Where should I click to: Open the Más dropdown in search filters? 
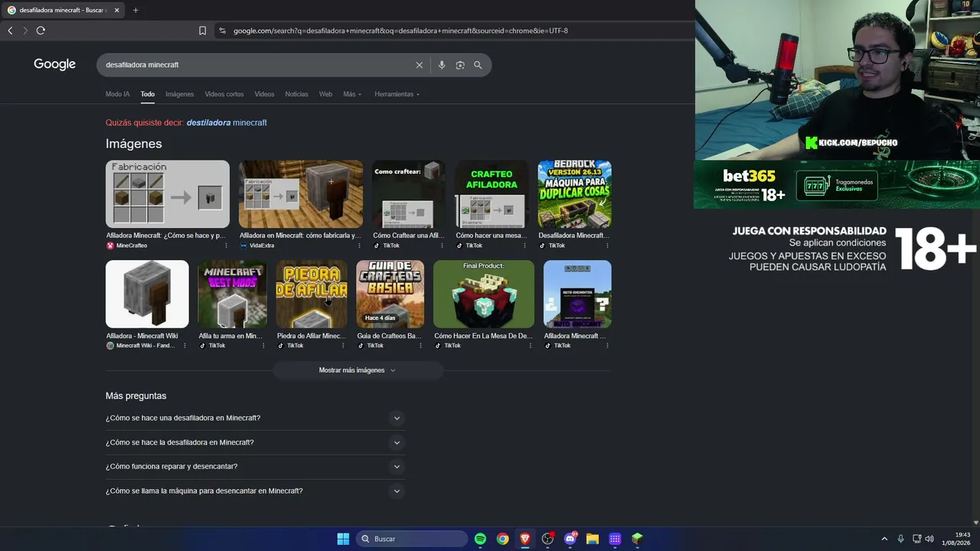pyautogui.click(x=352, y=94)
